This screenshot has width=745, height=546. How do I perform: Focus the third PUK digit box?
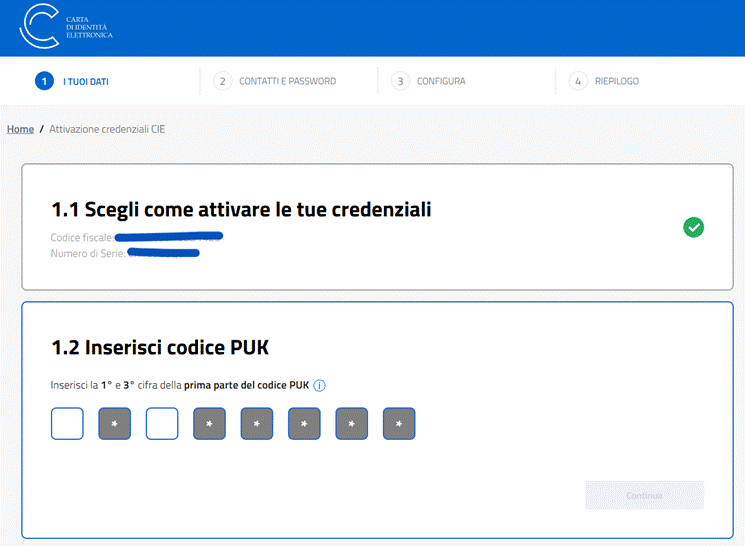point(162,423)
